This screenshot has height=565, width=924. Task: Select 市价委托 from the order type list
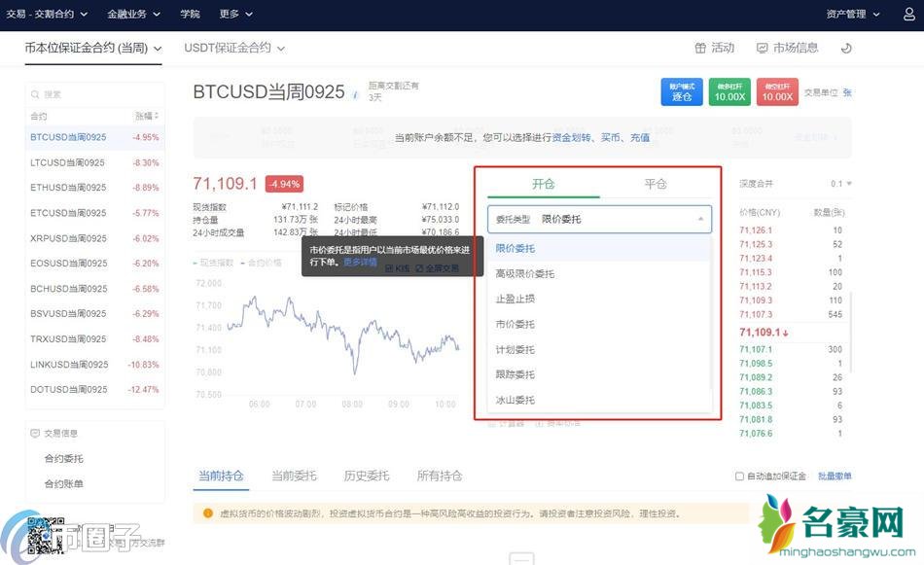click(x=515, y=324)
